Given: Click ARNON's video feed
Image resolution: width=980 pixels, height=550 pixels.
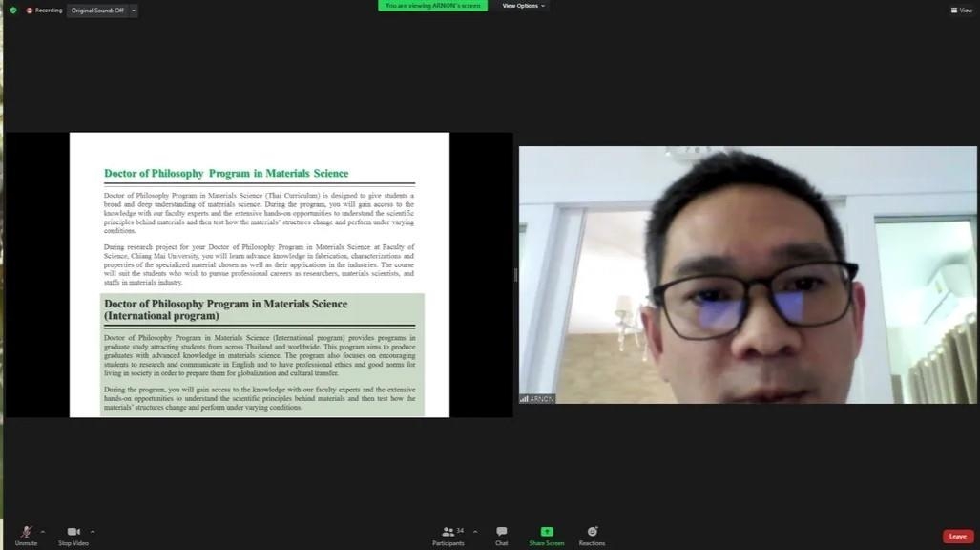Looking at the screenshot, I should [x=747, y=275].
